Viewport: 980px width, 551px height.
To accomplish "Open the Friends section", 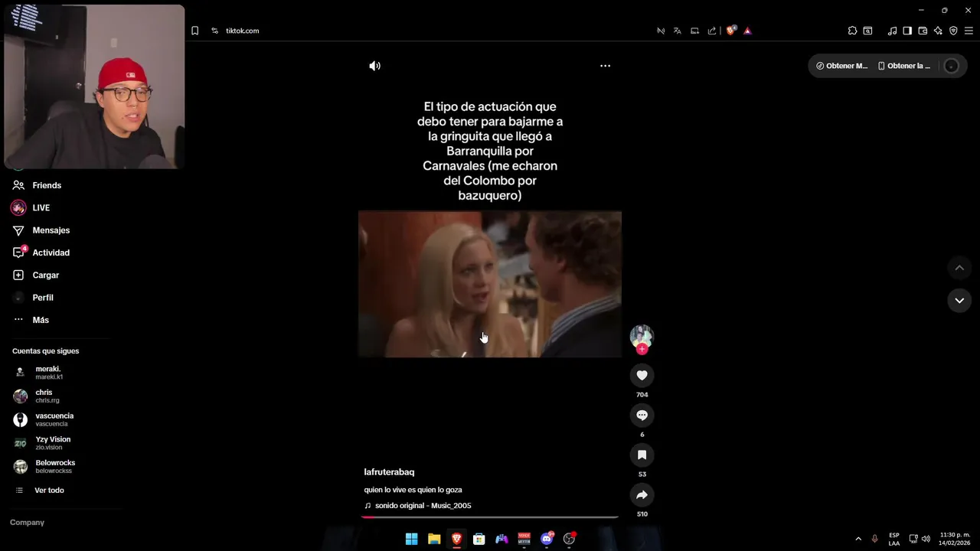I will [x=46, y=185].
